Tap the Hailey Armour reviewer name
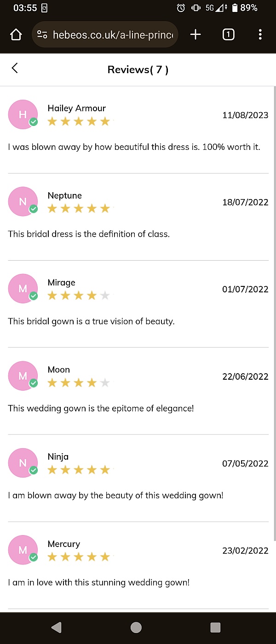The image size is (276, 644). [77, 108]
